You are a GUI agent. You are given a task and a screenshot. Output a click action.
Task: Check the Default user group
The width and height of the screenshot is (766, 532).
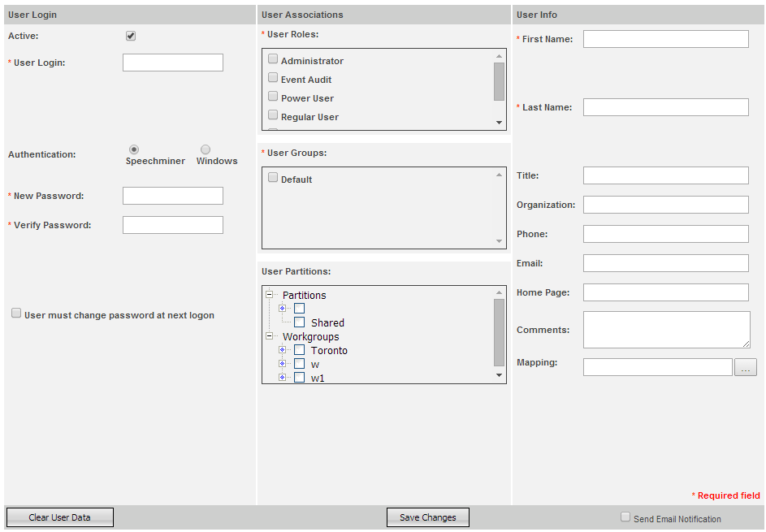pyautogui.click(x=273, y=178)
